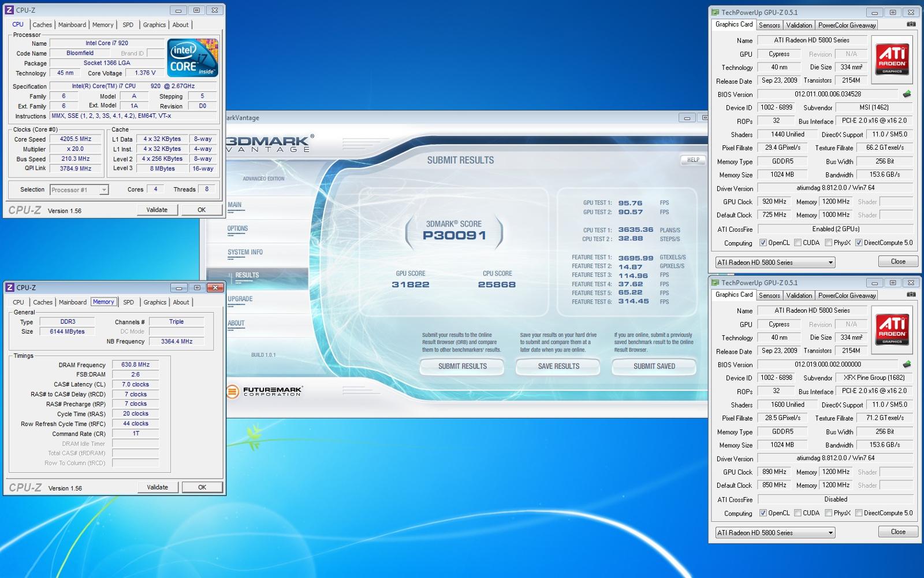Switch to Mainboard tab in top CPU-Z window
The image size is (924, 578).
[72, 25]
